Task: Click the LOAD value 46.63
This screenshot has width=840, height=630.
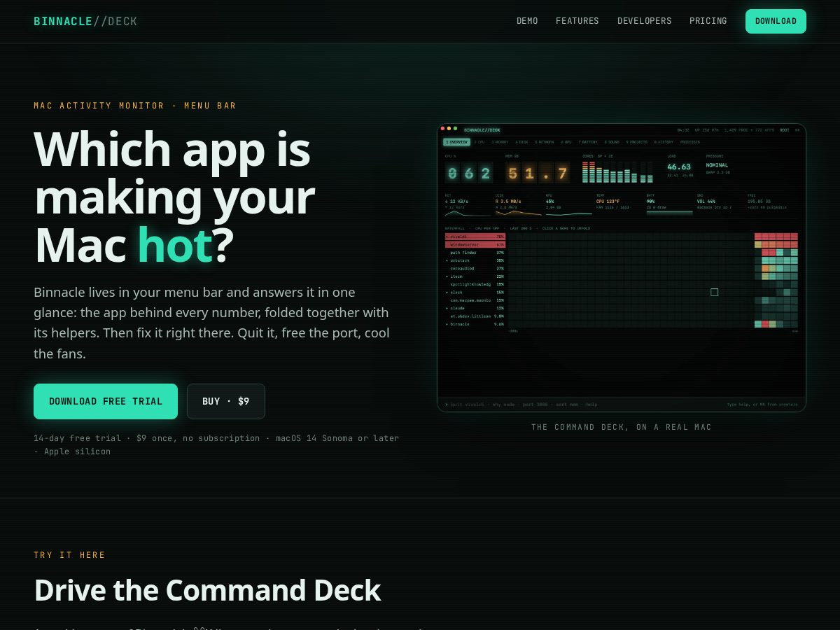Action: point(679,167)
